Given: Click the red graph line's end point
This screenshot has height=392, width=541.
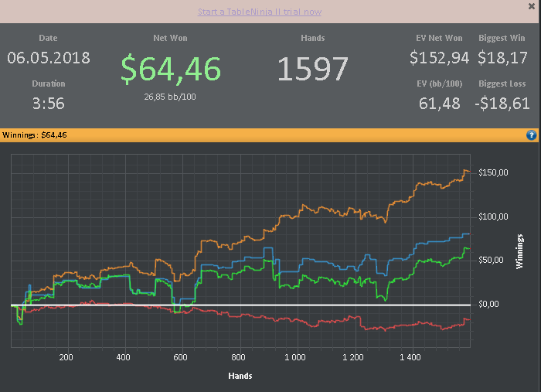Looking at the screenshot, I should pos(469,321).
